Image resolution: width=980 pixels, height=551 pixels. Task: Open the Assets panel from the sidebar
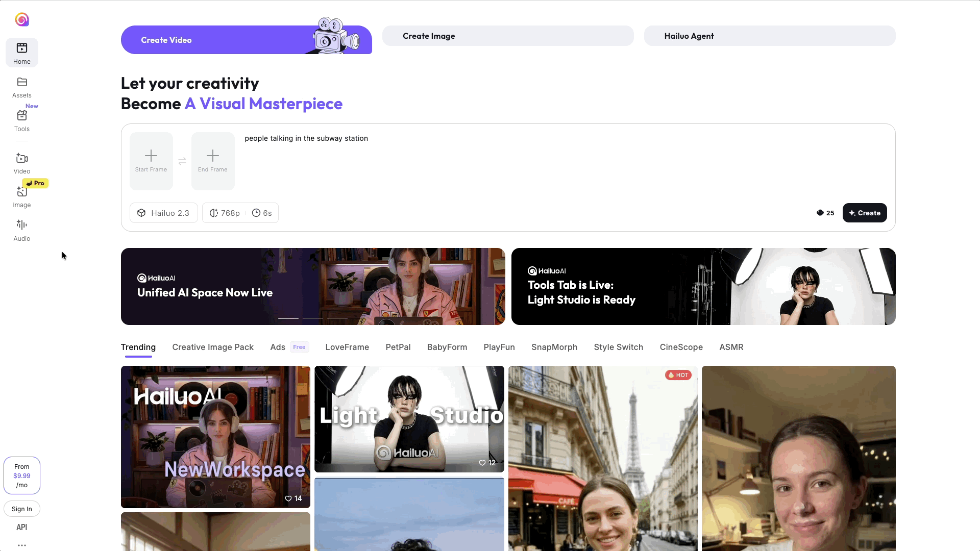point(21,87)
